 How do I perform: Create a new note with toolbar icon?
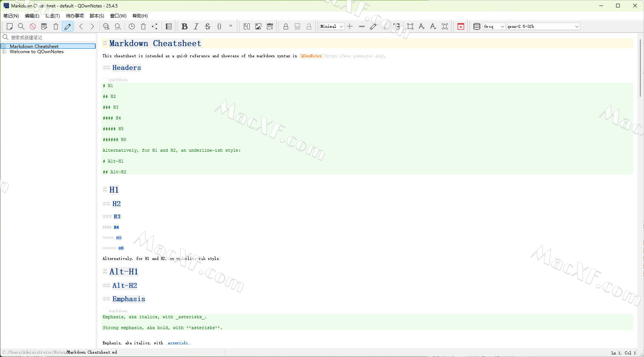[10, 26]
